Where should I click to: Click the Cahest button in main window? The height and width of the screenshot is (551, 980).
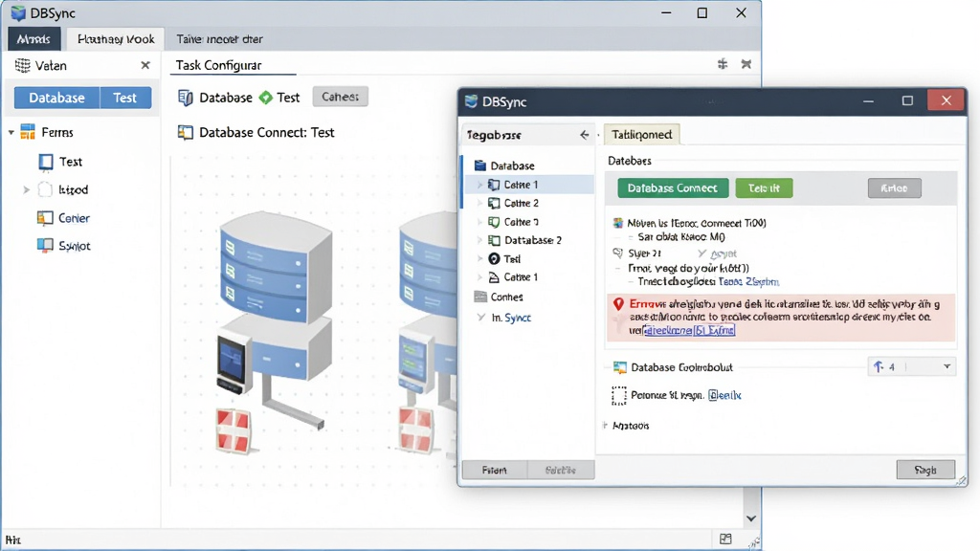pyautogui.click(x=340, y=97)
